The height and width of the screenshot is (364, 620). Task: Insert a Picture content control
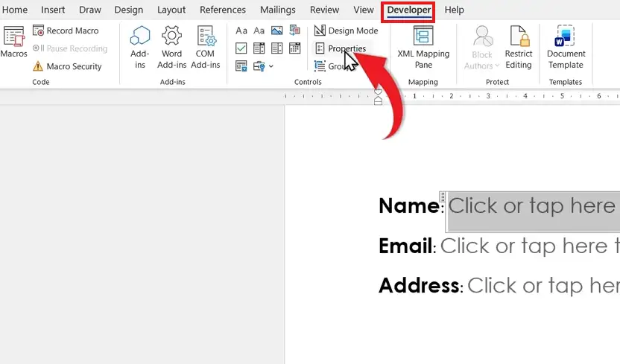[276, 31]
